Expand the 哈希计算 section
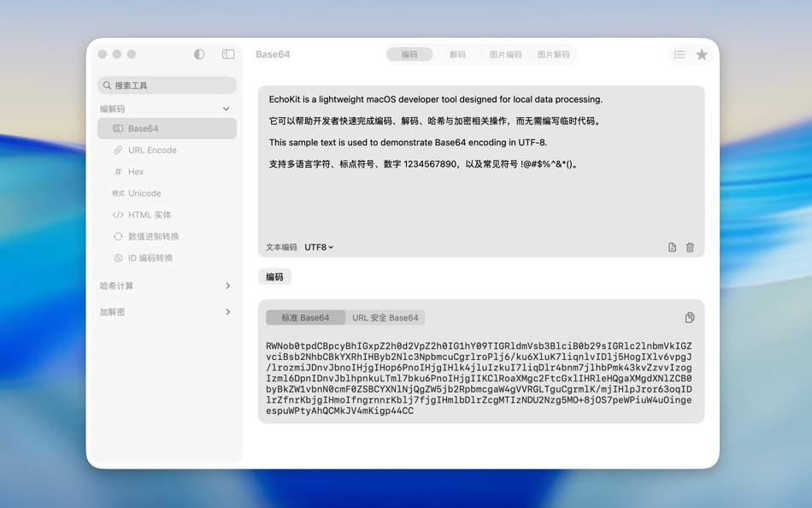 pos(167,286)
